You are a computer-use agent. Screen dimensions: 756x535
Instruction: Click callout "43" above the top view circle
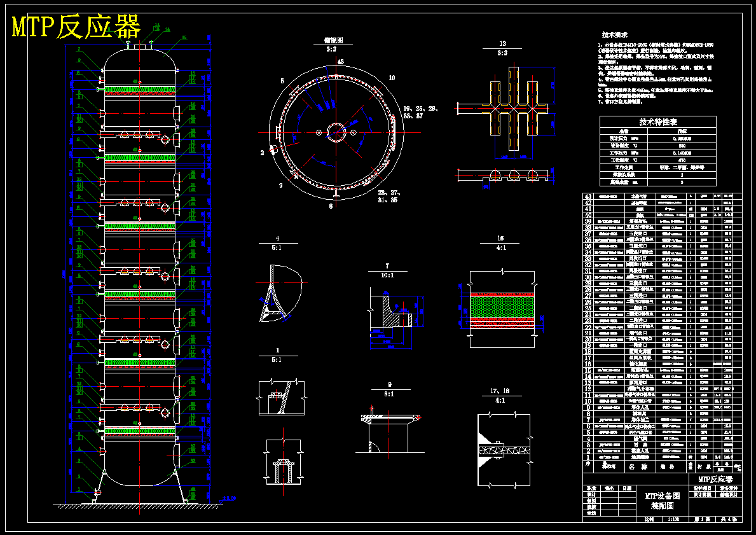[340, 62]
